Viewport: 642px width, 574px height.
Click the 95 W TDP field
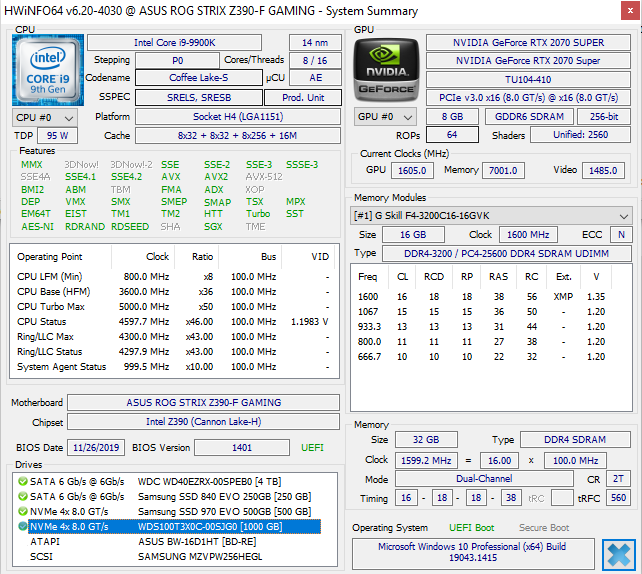57,136
